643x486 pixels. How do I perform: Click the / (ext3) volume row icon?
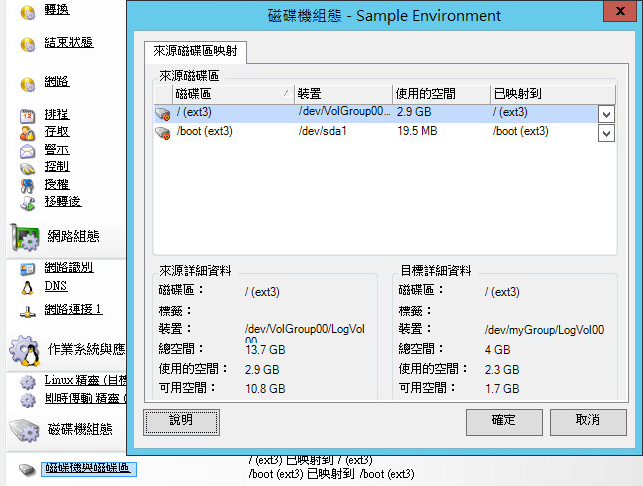coord(164,113)
